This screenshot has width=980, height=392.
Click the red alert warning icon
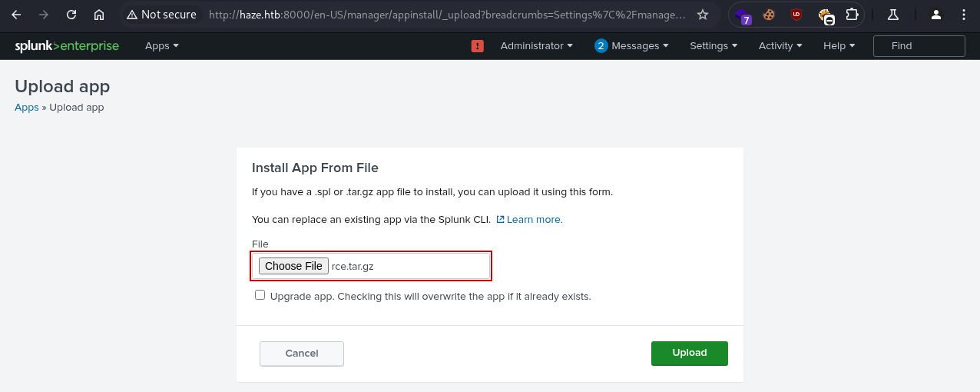click(477, 46)
